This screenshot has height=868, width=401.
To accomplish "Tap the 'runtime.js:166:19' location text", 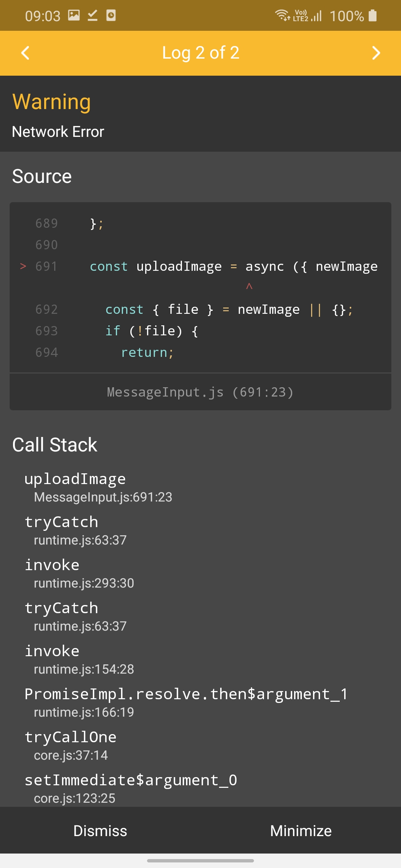I will coord(84,712).
